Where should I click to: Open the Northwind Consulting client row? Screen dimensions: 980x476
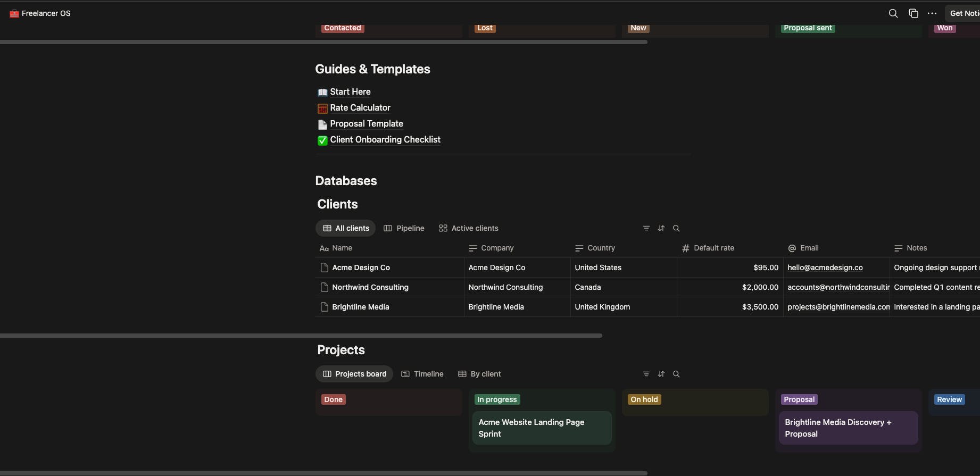click(370, 287)
